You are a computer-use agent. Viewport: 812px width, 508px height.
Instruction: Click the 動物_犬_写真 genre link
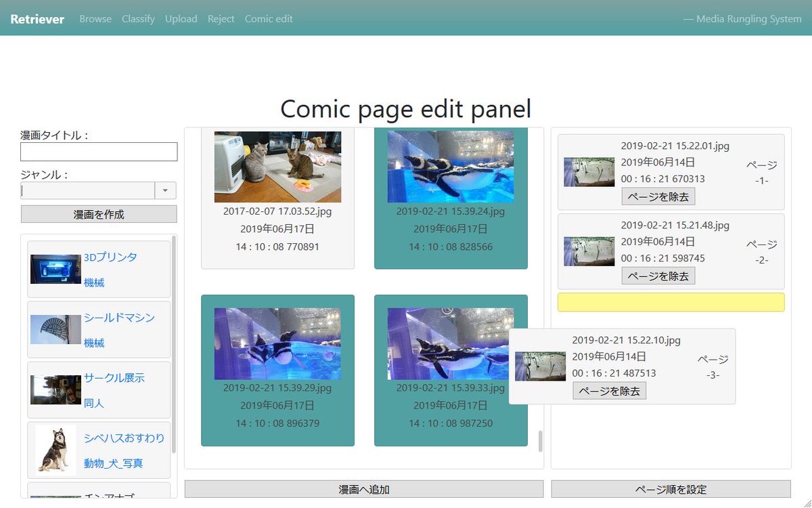(114, 463)
